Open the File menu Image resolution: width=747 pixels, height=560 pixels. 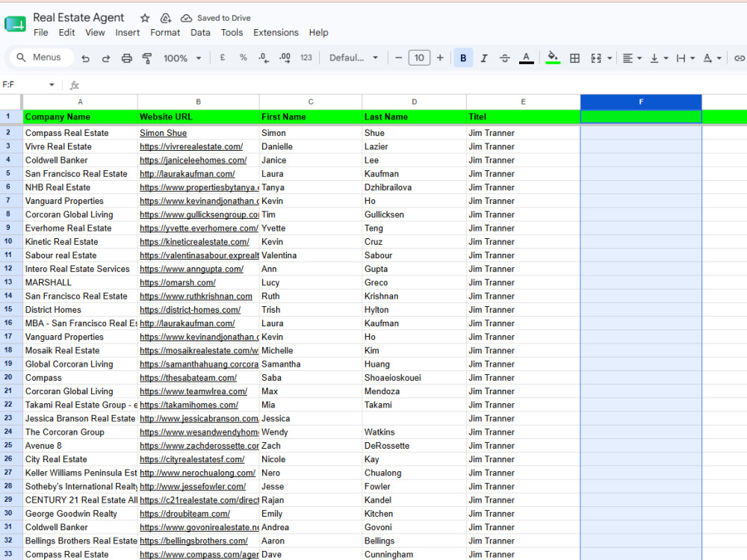click(x=40, y=32)
